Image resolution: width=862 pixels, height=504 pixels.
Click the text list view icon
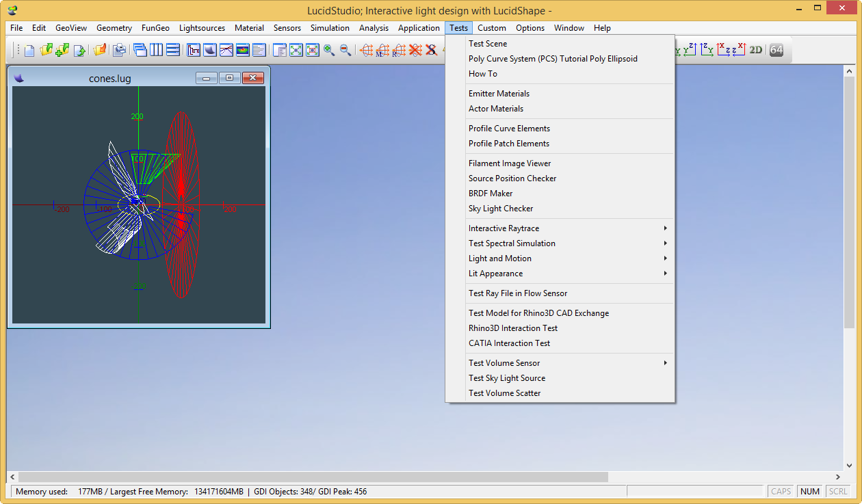(x=259, y=50)
